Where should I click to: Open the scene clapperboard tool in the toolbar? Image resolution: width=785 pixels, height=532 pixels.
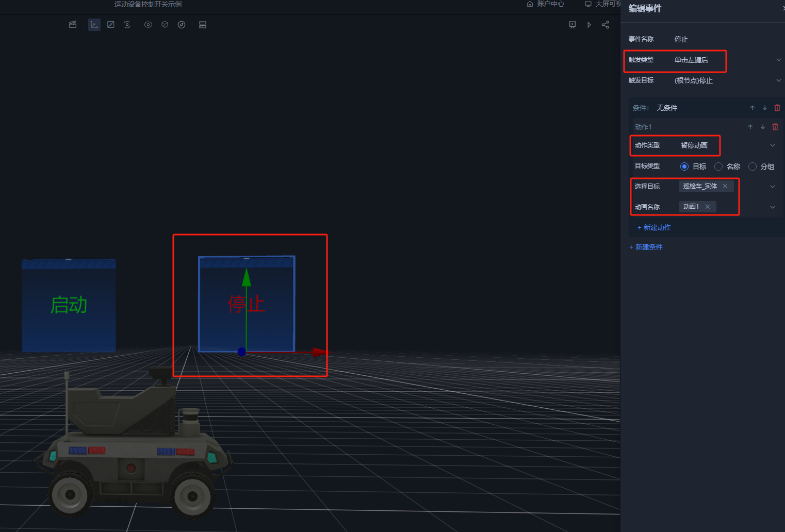(x=73, y=25)
